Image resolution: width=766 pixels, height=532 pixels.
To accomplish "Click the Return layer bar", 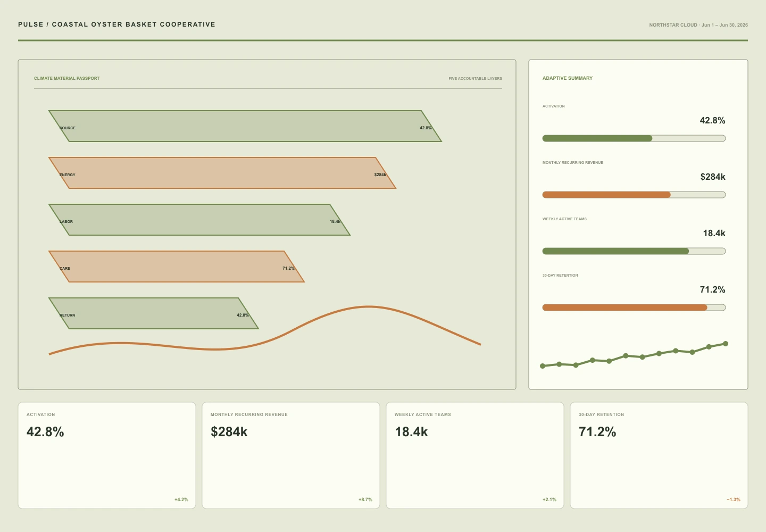I will (x=154, y=313).
